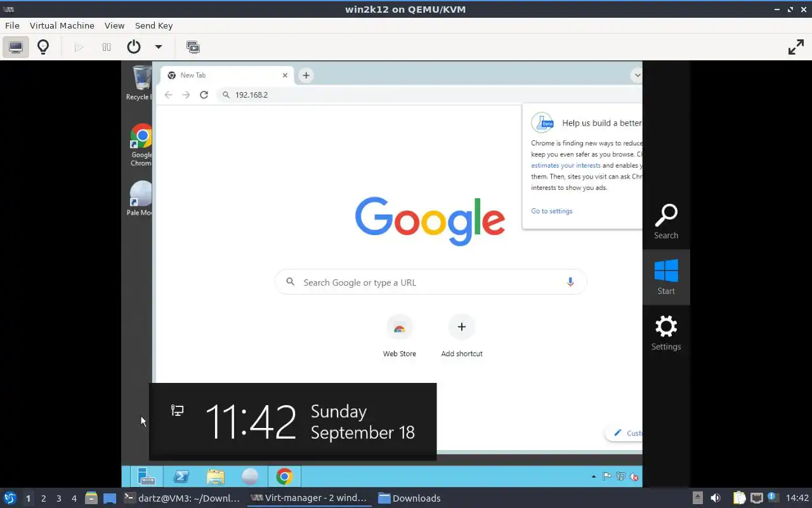812x508 pixels.
Task: Click Chrome icon in Windows taskbar
Action: (x=284, y=476)
